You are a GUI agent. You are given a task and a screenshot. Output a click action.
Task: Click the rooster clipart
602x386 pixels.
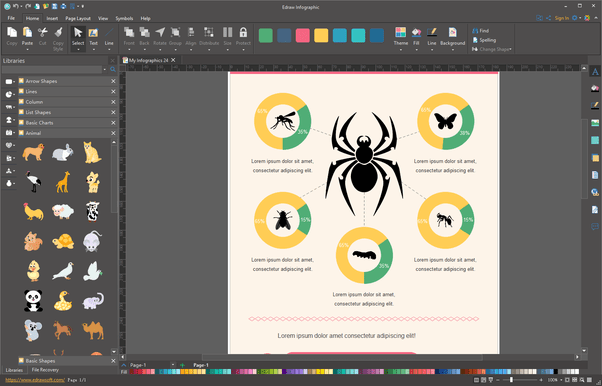[33, 212]
